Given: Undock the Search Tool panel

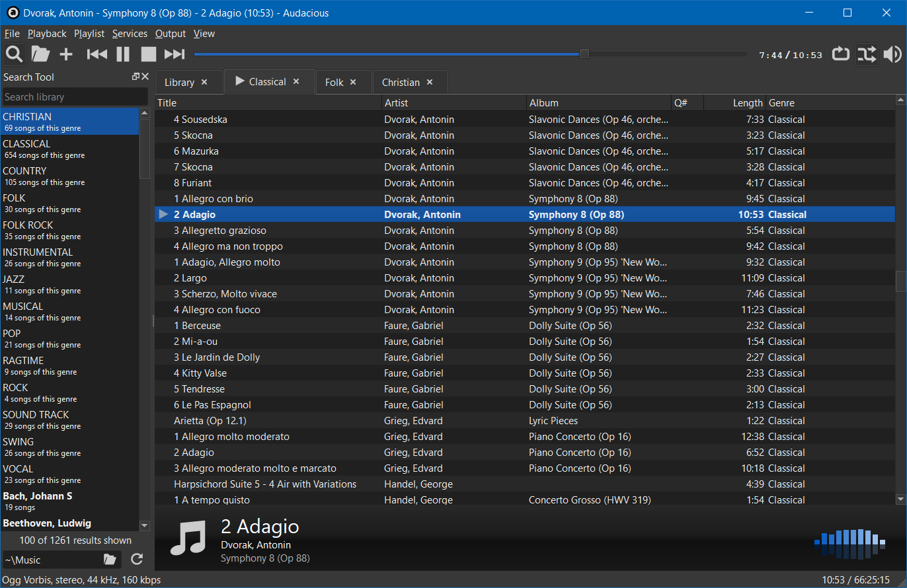Looking at the screenshot, I should pyautogui.click(x=136, y=77).
